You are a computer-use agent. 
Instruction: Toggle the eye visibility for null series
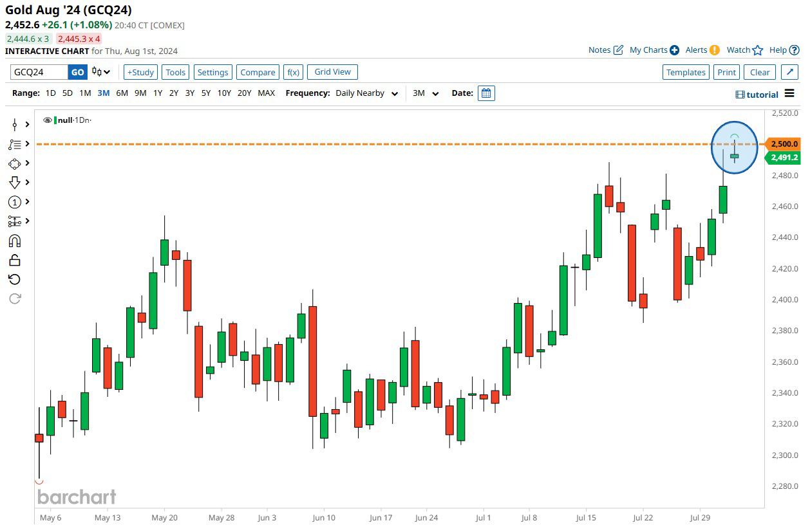point(47,120)
